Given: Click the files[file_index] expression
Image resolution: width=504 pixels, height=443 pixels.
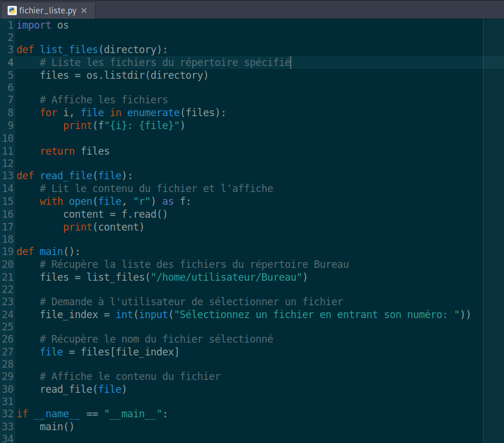Looking at the screenshot, I should point(130,352).
